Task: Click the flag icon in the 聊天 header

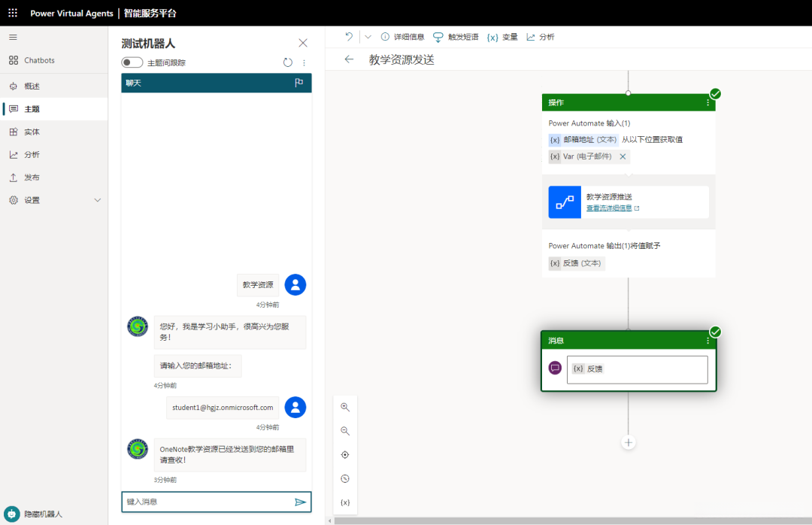Action: point(298,83)
